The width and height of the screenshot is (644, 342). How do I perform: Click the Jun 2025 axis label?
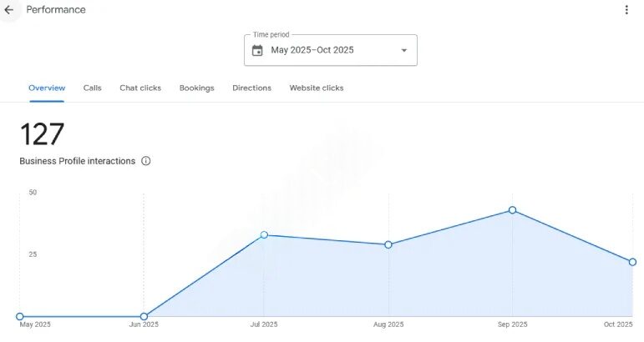(144, 324)
